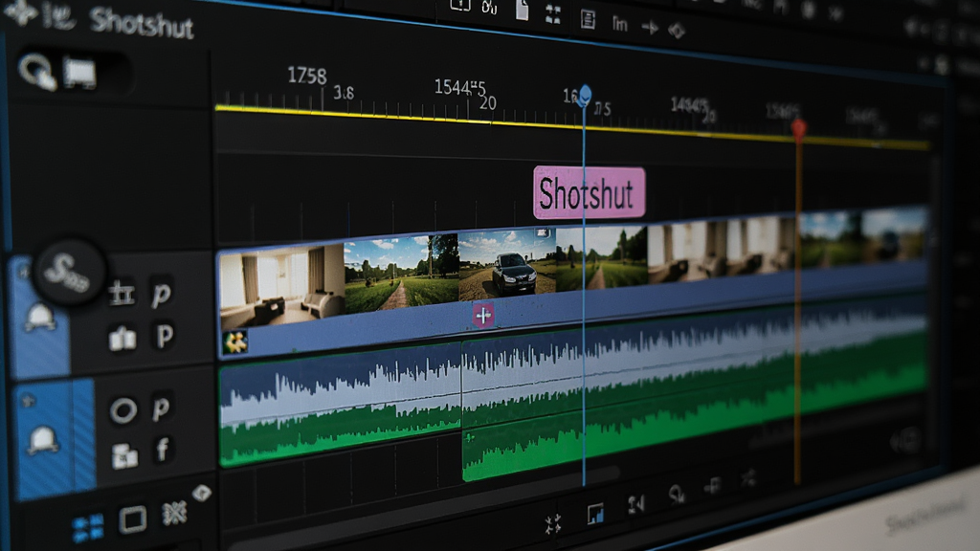Click the ripple icon in the bottom toolbar
The height and width of the screenshot is (551, 980).
pos(677,495)
